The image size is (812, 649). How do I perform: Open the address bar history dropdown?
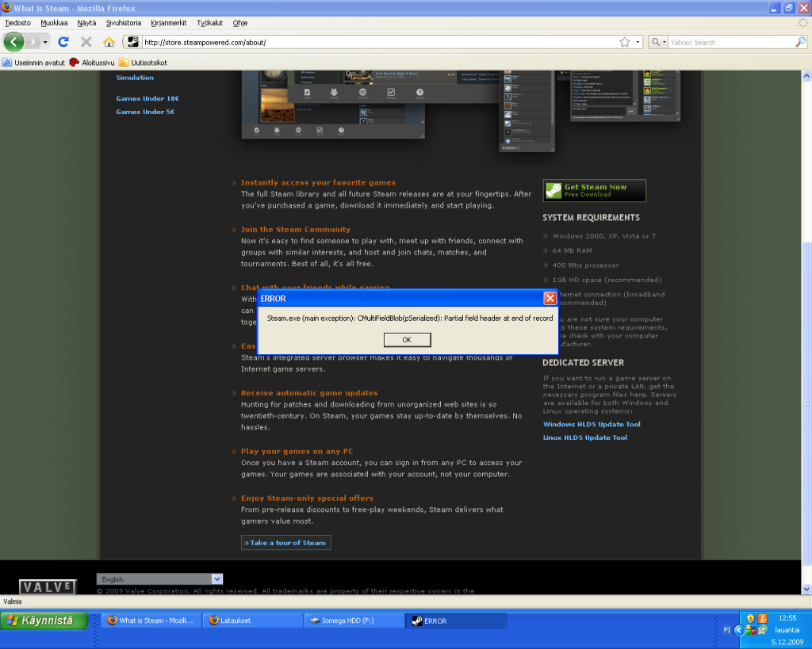[x=638, y=43]
